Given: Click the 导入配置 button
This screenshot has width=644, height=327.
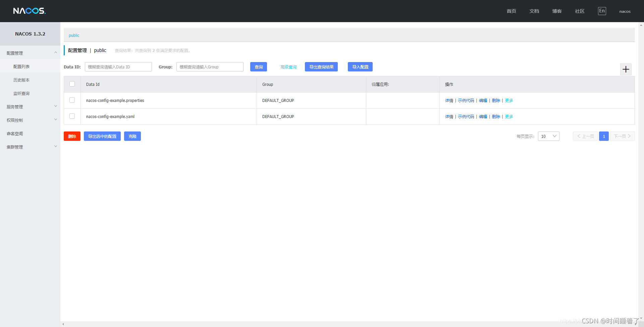Looking at the screenshot, I should (x=360, y=67).
